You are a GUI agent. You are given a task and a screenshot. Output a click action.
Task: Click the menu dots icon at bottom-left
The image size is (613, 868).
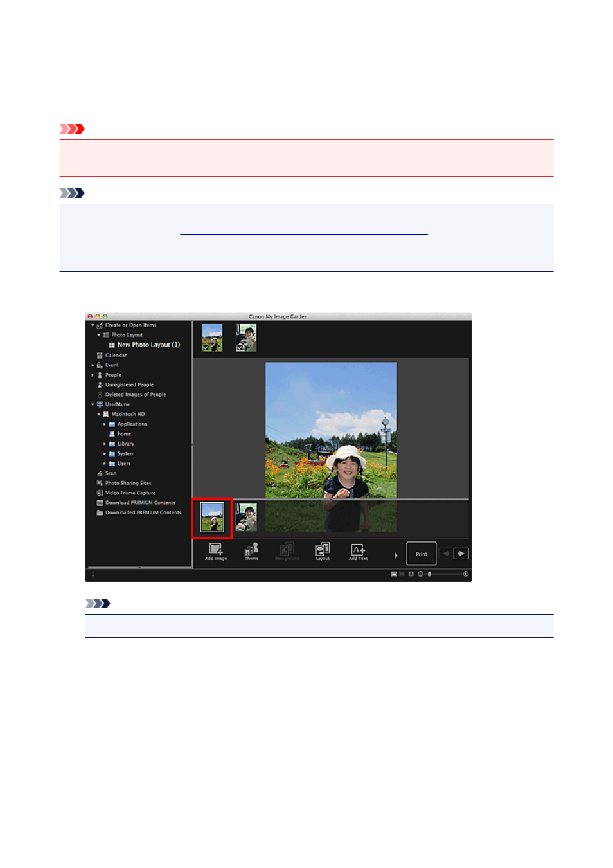[x=93, y=574]
